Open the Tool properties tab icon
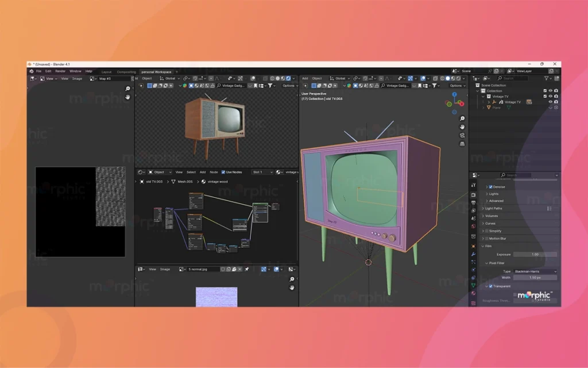This screenshot has width=588, height=368. [473, 186]
